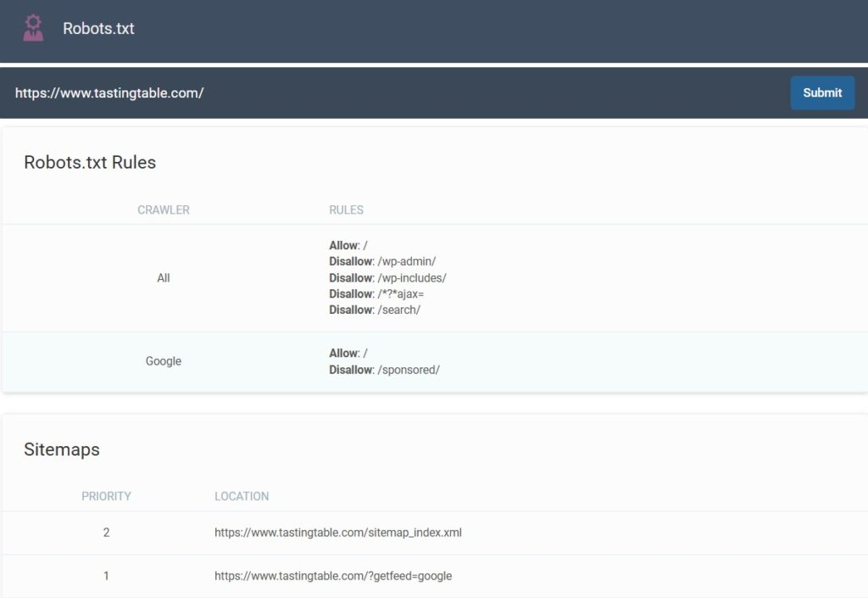Select the RULES column header
868x598 pixels.
point(346,210)
